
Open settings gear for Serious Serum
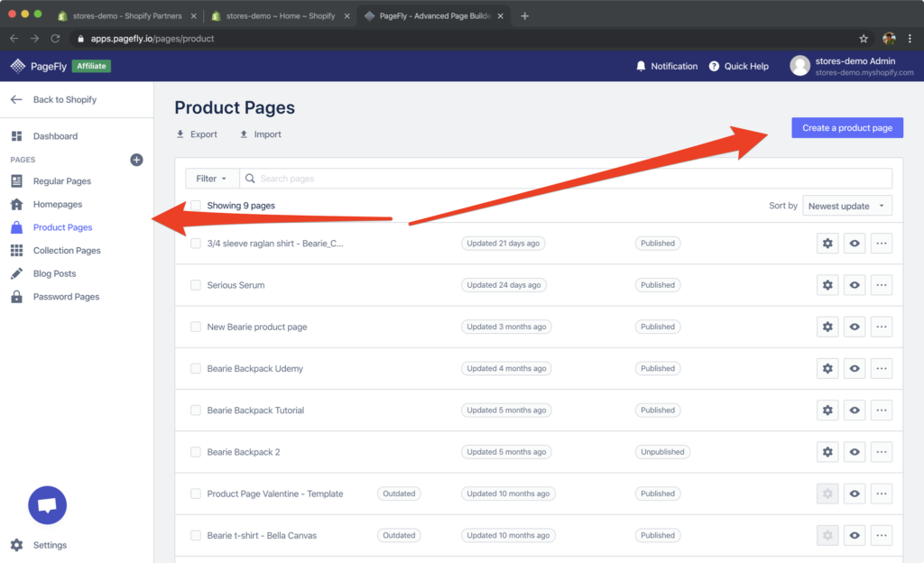tap(827, 285)
